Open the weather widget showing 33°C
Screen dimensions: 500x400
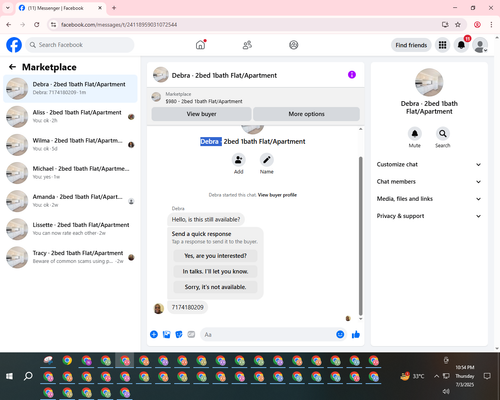pyautogui.click(x=412, y=376)
